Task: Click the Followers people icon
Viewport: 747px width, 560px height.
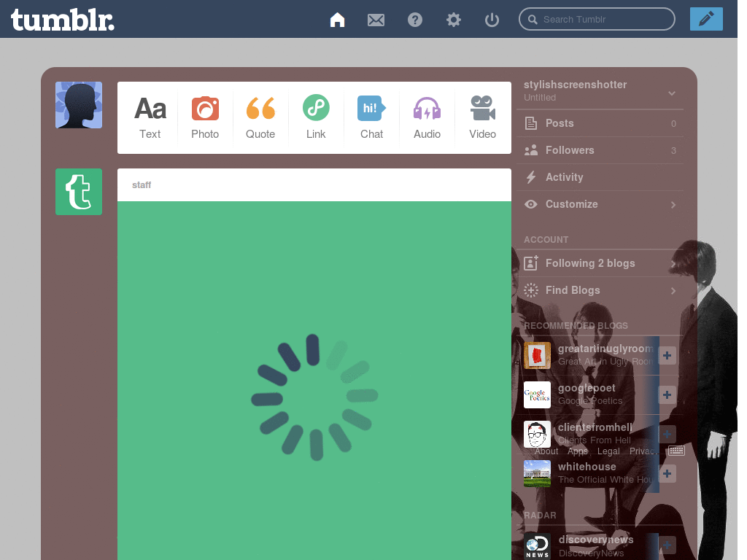Action: tap(531, 150)
